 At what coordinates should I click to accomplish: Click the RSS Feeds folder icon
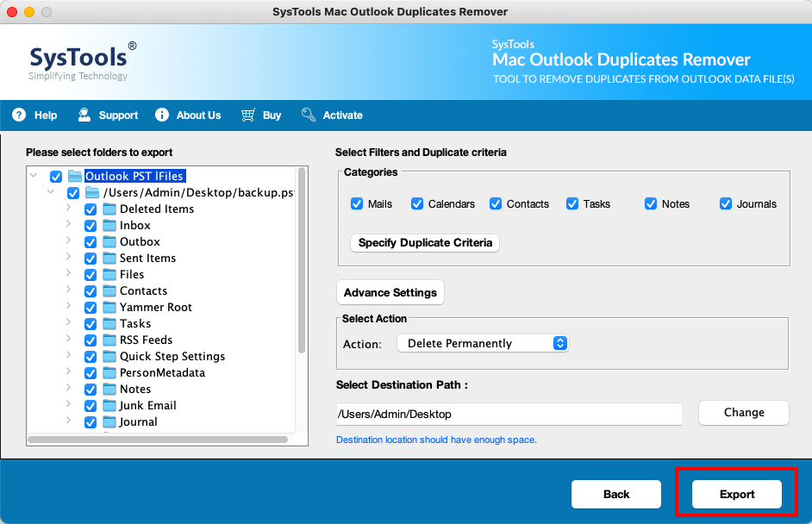tap(109, 340)
